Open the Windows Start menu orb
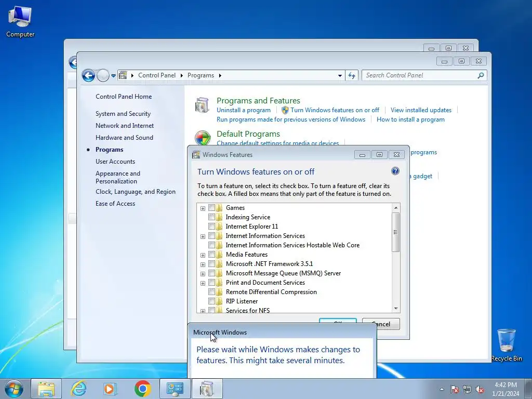Screen dimensions: 532x399 tap(14, 389)
